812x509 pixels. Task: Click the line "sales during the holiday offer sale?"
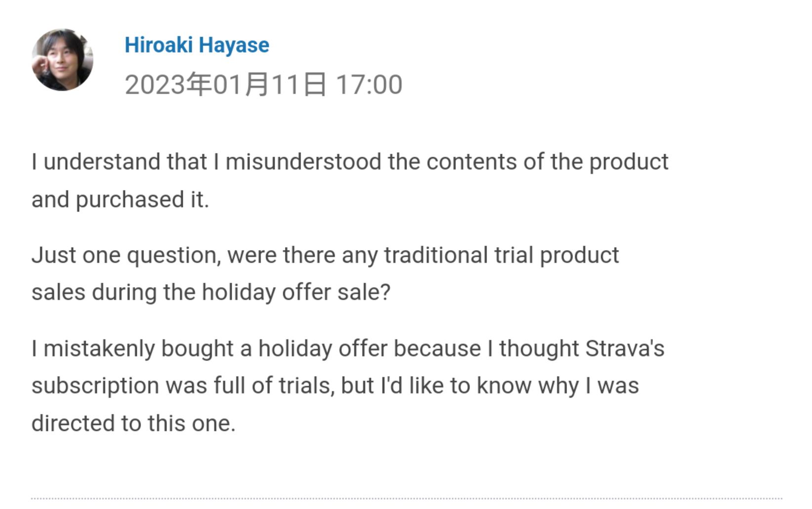(x=211, y=292)
